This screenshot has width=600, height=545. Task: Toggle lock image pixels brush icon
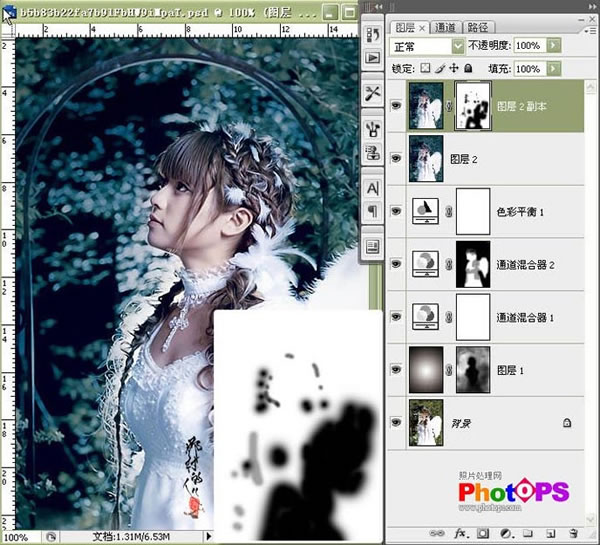440,69
